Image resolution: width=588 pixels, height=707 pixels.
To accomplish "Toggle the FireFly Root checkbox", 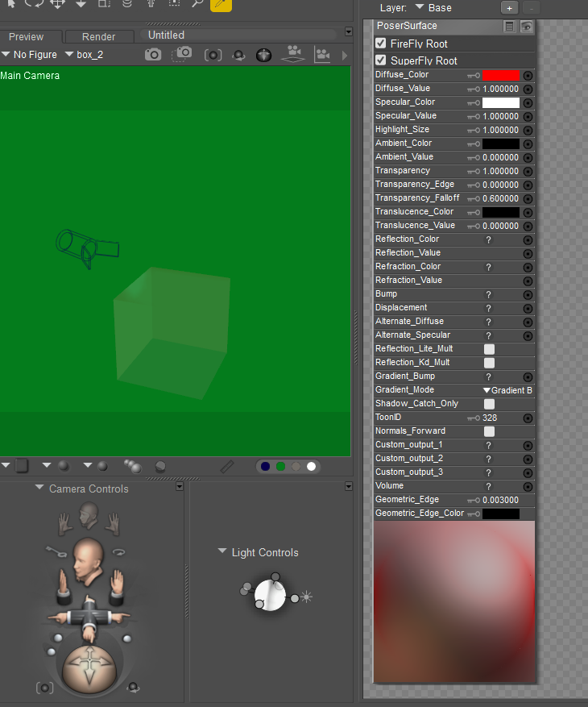I will 381,44.
